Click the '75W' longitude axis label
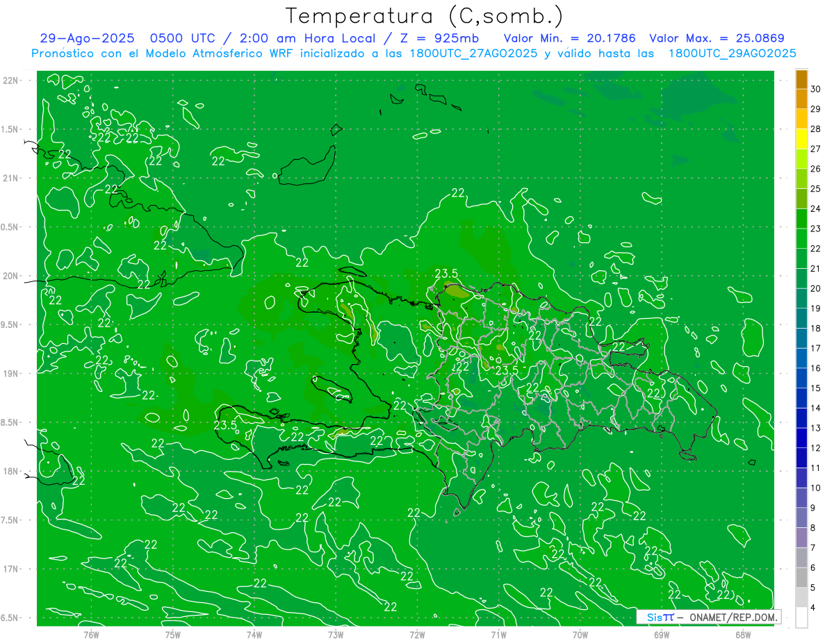 [x=173, y=635]
